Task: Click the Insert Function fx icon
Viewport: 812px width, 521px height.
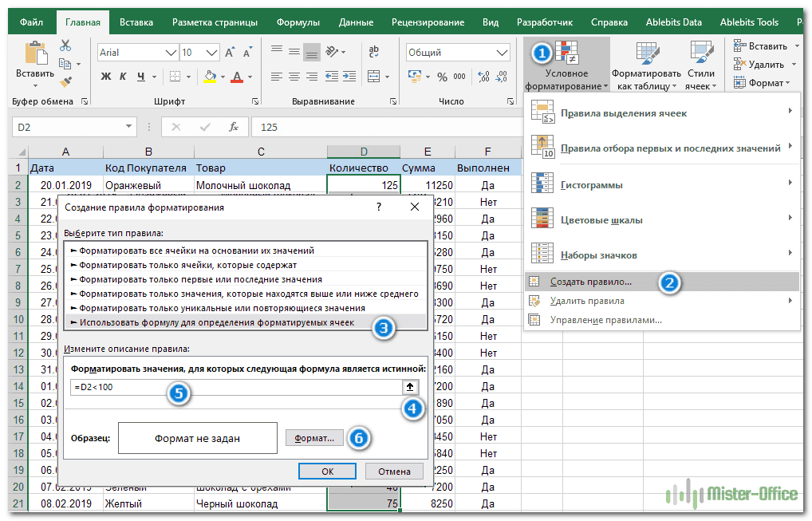Action: point(233,127)
